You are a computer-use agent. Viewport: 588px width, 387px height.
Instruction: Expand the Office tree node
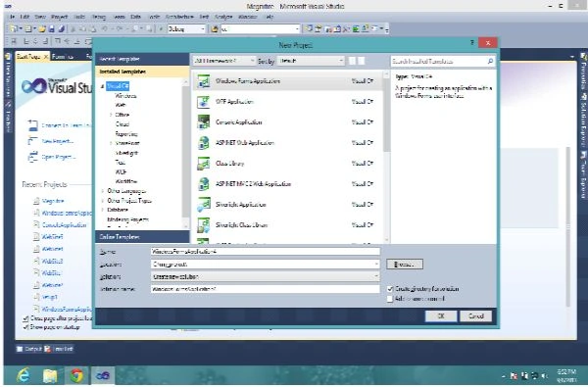tap(111, 115)
